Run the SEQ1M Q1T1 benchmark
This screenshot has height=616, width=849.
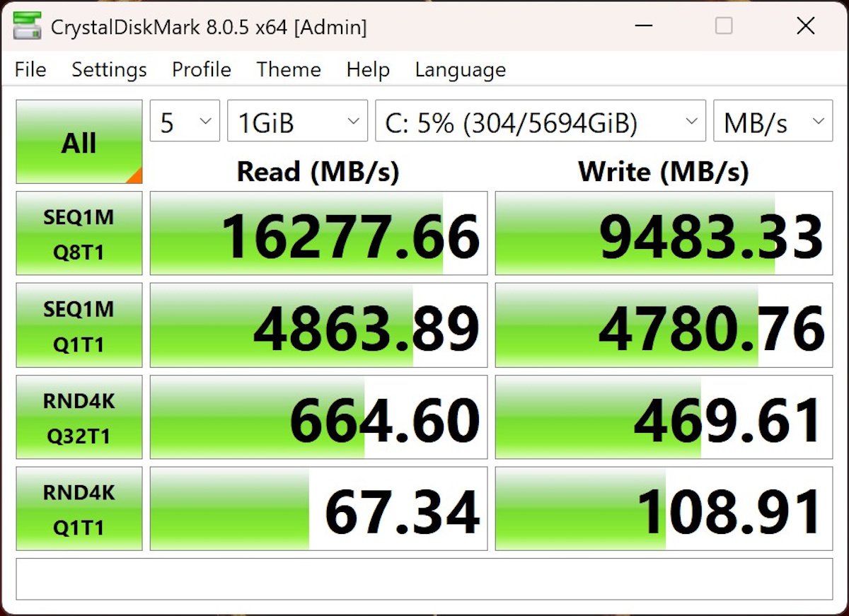[79, 325]
